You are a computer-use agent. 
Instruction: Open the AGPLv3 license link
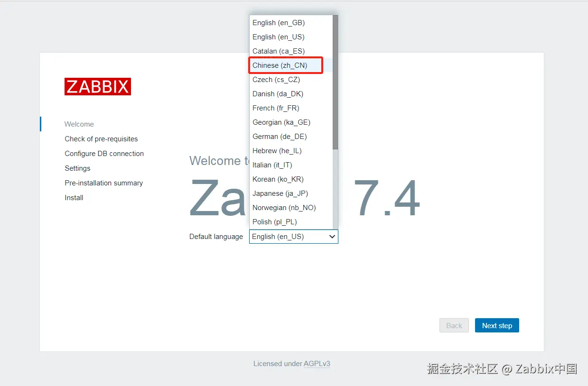pos(317,364)
